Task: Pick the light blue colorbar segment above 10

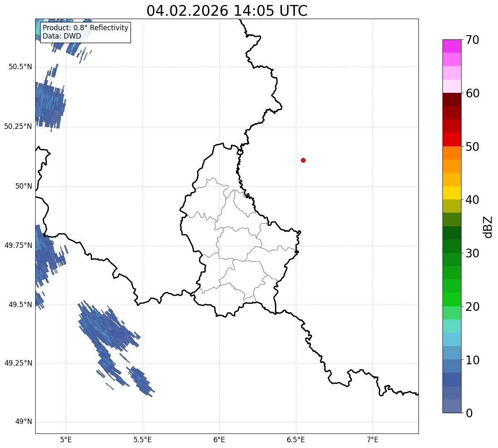Action: [x=452, y=339]
